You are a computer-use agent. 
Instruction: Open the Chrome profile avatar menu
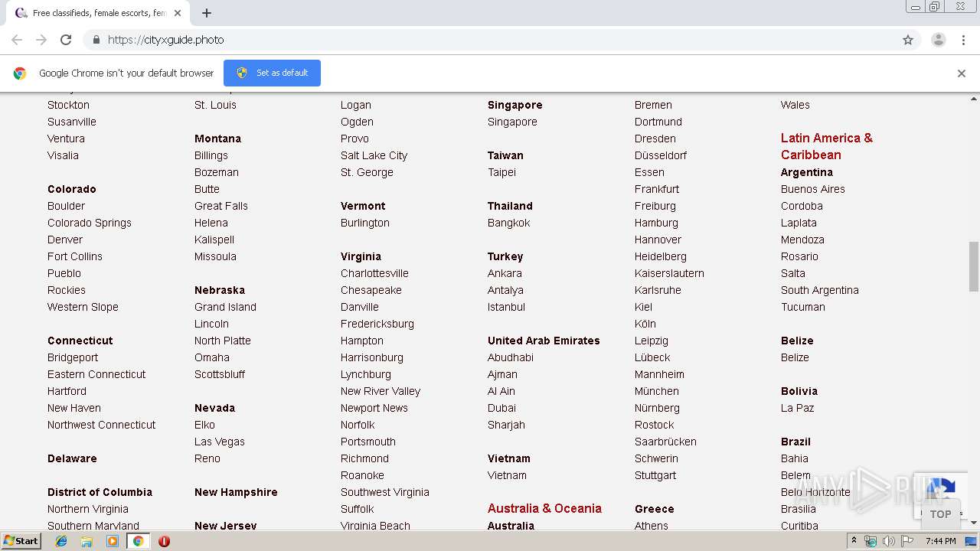coord(938,40)
